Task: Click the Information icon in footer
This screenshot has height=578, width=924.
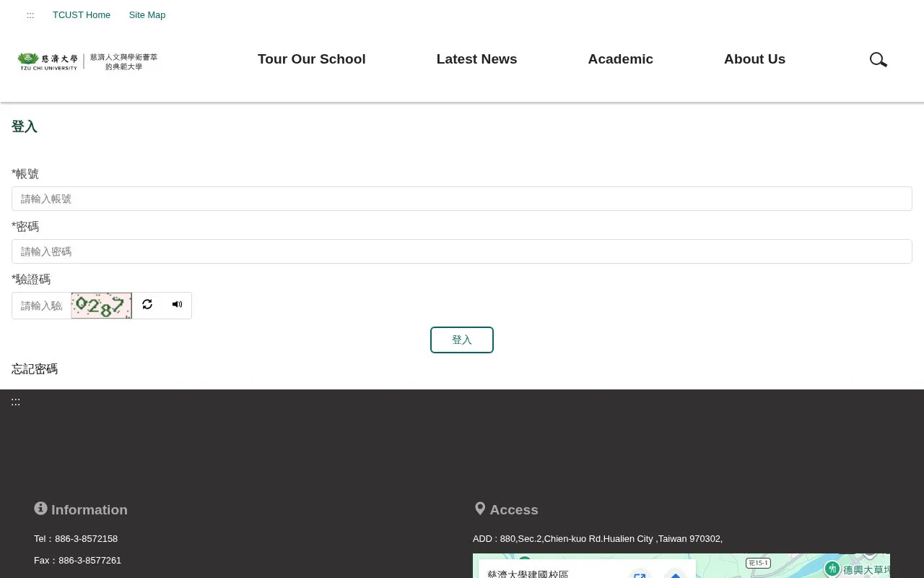Action: coord(40,509)
